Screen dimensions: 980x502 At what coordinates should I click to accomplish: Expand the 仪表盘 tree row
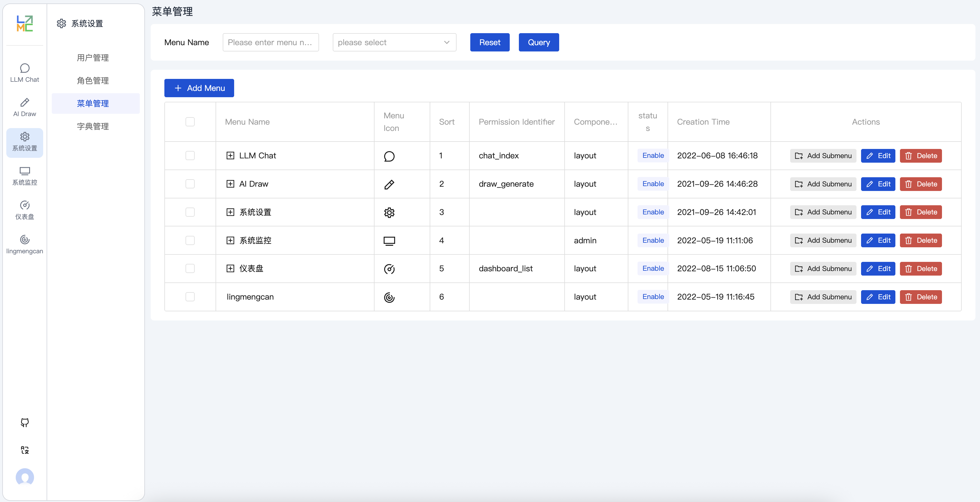pos(230,268)
